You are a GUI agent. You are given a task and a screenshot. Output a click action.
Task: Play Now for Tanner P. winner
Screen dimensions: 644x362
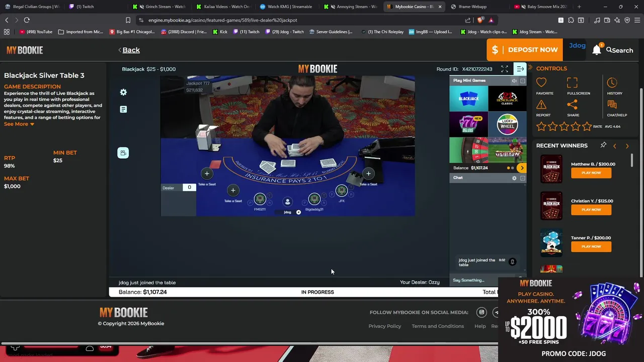(591, 246)
